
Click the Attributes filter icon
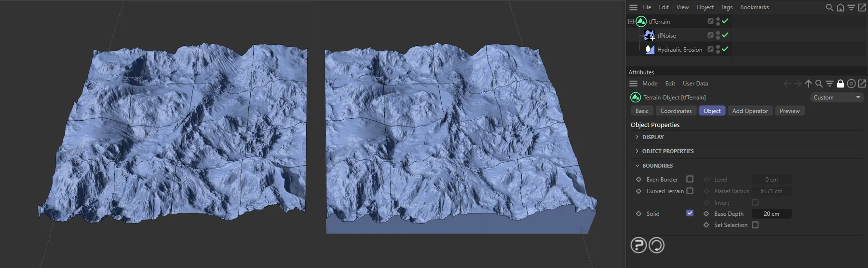point(829,84)
